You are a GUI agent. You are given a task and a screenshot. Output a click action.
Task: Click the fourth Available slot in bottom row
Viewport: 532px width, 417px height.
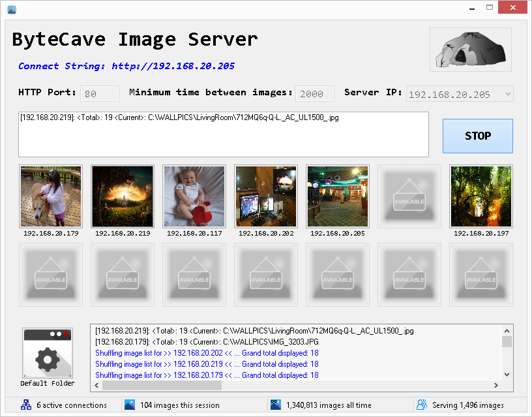pos(266,275)
